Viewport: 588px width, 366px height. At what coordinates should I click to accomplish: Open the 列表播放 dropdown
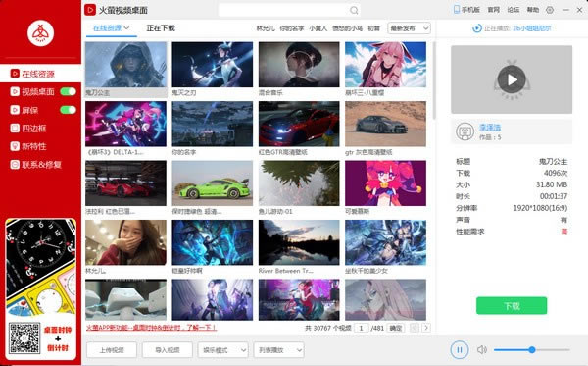point(278,350)
